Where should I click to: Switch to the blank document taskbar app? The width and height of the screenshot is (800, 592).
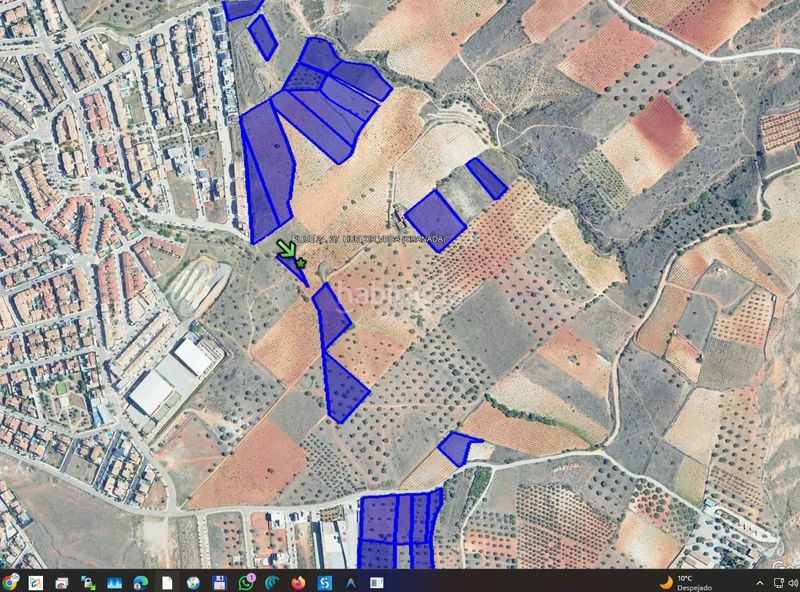[167, 582]
